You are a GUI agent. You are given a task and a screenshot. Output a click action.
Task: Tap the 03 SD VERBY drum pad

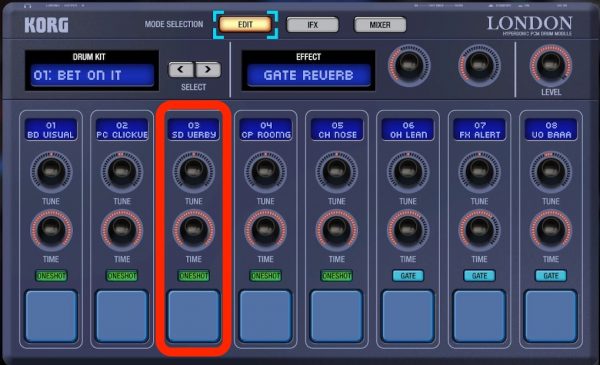194,316
